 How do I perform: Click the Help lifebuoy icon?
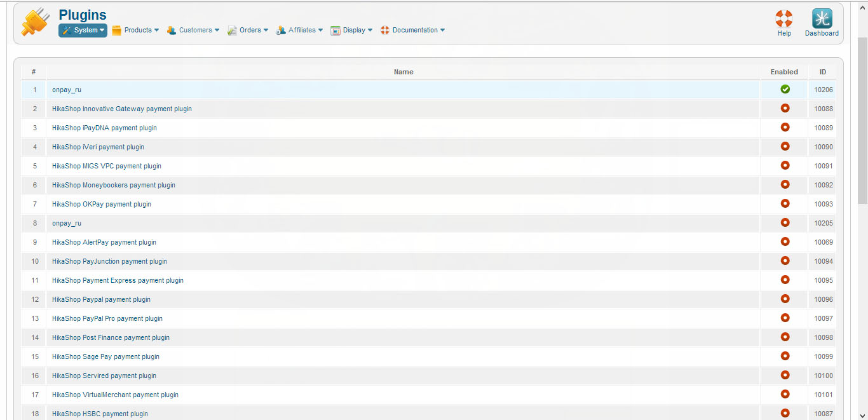tap(784, 18)
